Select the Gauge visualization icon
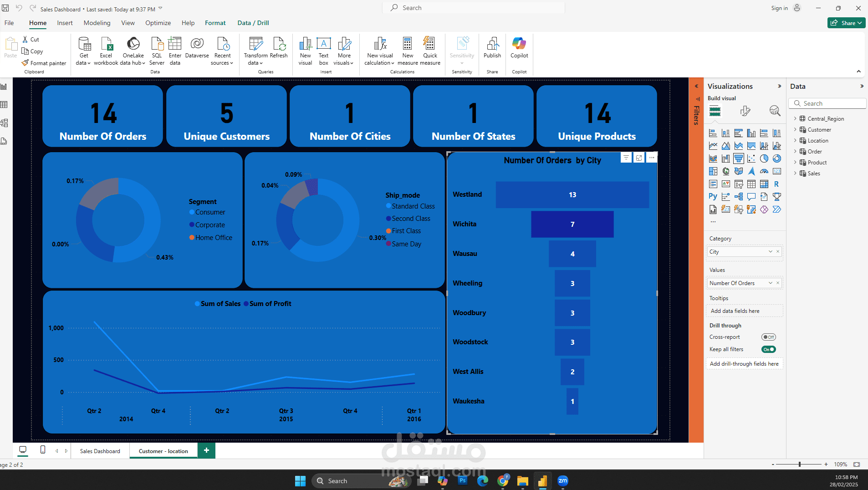Image resolution: width=868 pixels, height=490 pixels. (764, 171)
